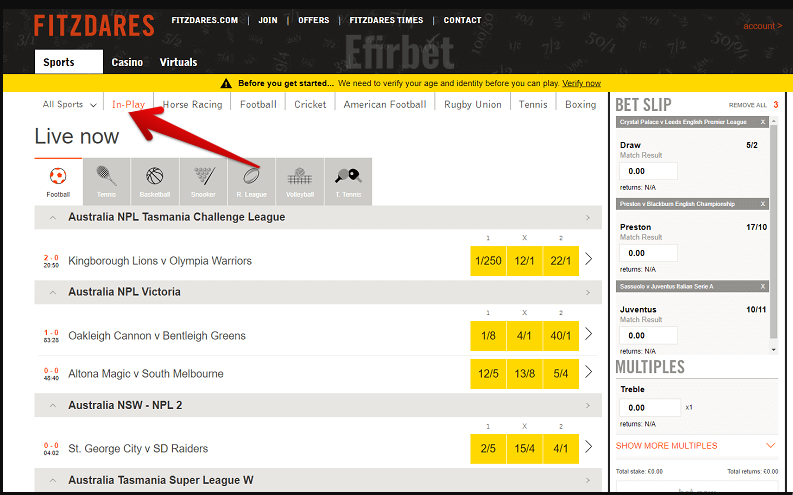
Task: Open Football in the sports menu
Action: 258,104
